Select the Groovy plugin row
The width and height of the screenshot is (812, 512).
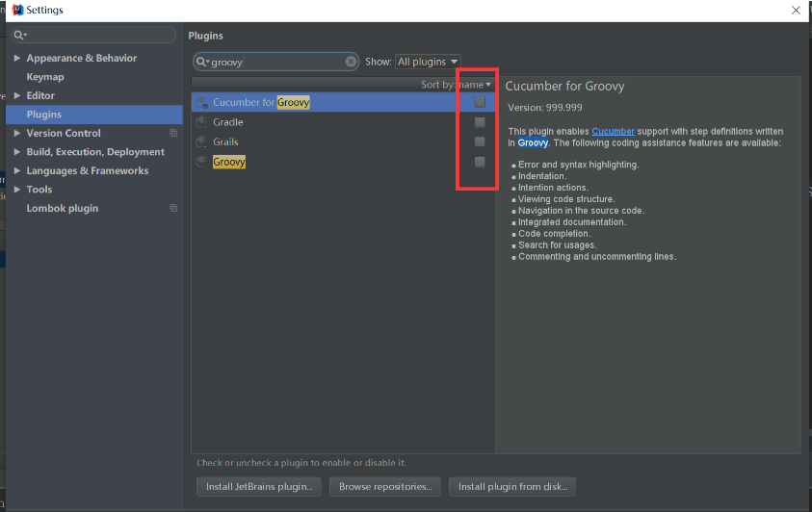[x=343, y=162]
